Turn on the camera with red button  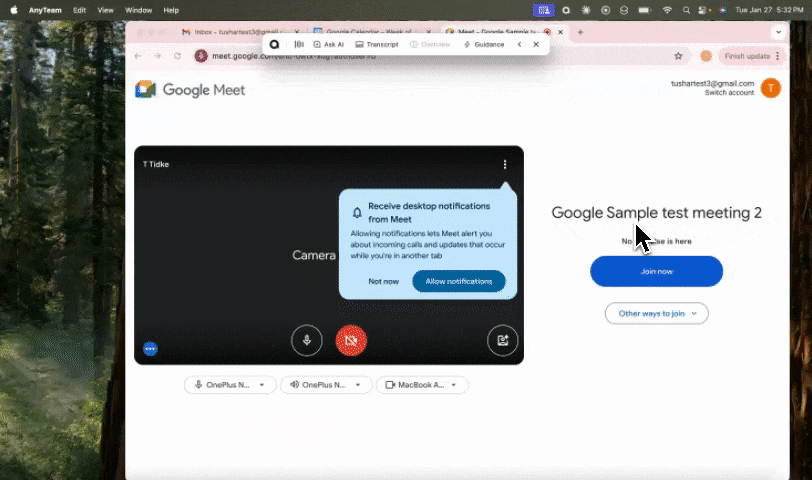351,340
